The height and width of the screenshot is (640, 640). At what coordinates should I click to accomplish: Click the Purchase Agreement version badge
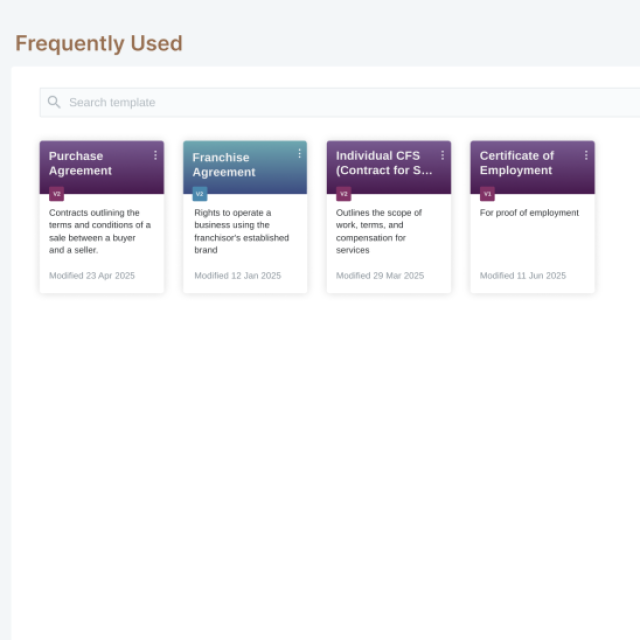coord(57,194)
